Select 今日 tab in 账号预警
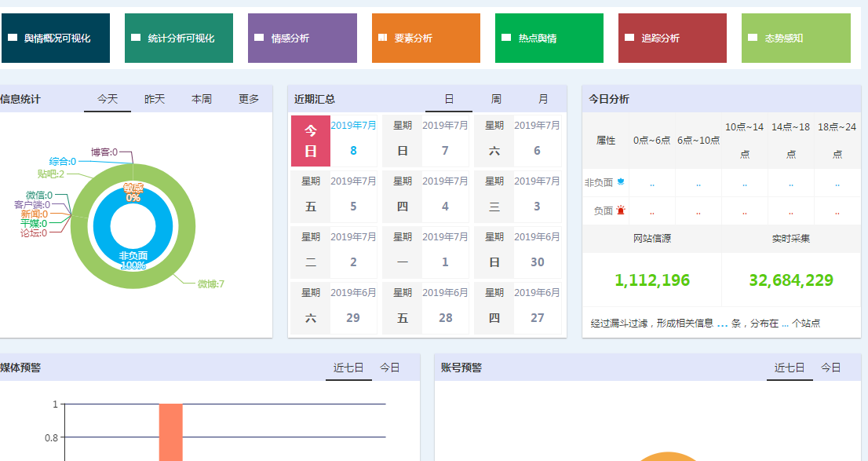 (830, 368)
